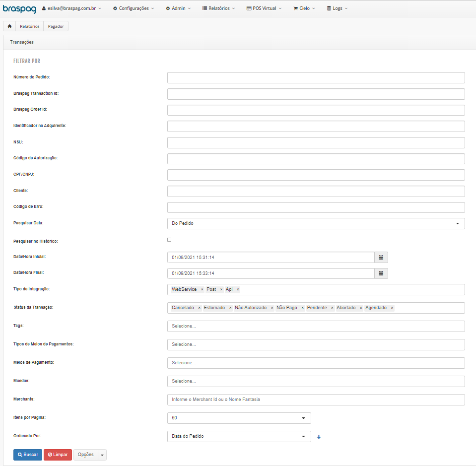Open Tipos de Meios de Pagamentos selector
This screenshot has width=476, height=466.
coord(316,344)
